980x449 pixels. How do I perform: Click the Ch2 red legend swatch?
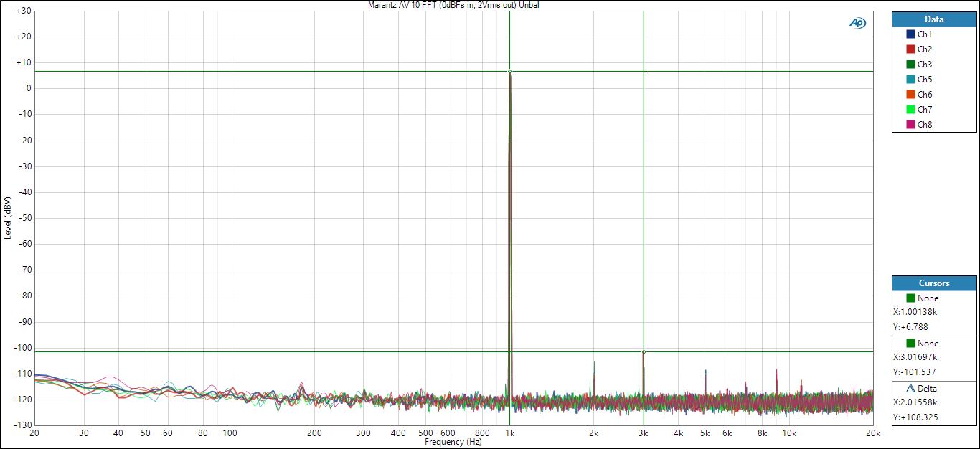(x=910, y=49)
